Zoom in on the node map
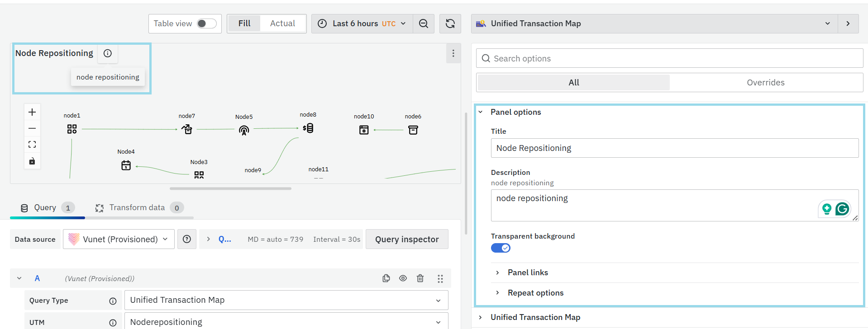Screen dimensions: 868x329 pos(32,112)
